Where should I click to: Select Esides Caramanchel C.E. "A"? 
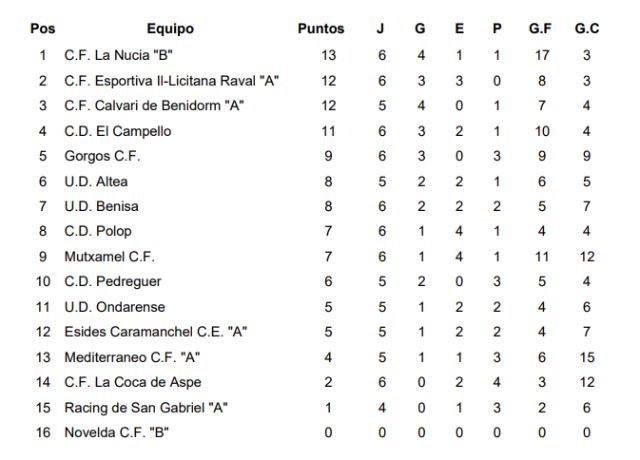pos(155,332)
